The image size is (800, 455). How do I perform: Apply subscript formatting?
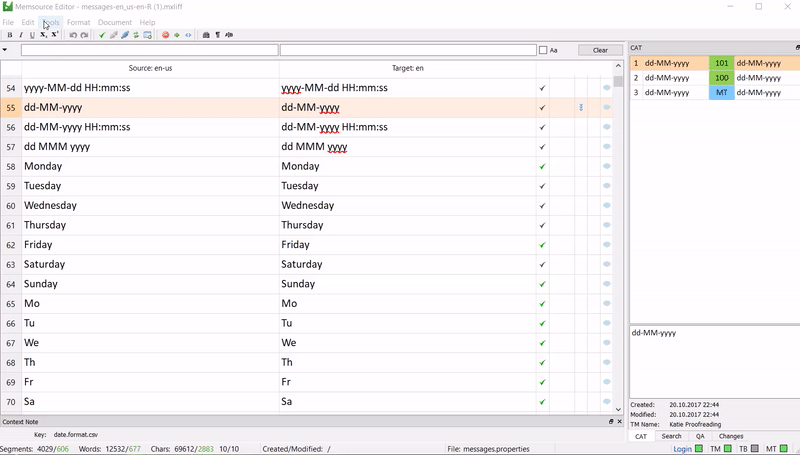tap(43, 35)
